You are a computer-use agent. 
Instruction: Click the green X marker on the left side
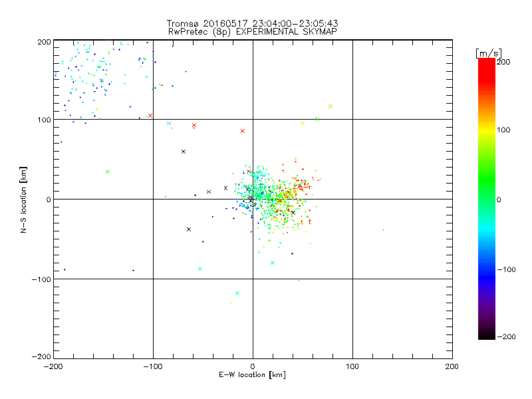click(108, 172)
